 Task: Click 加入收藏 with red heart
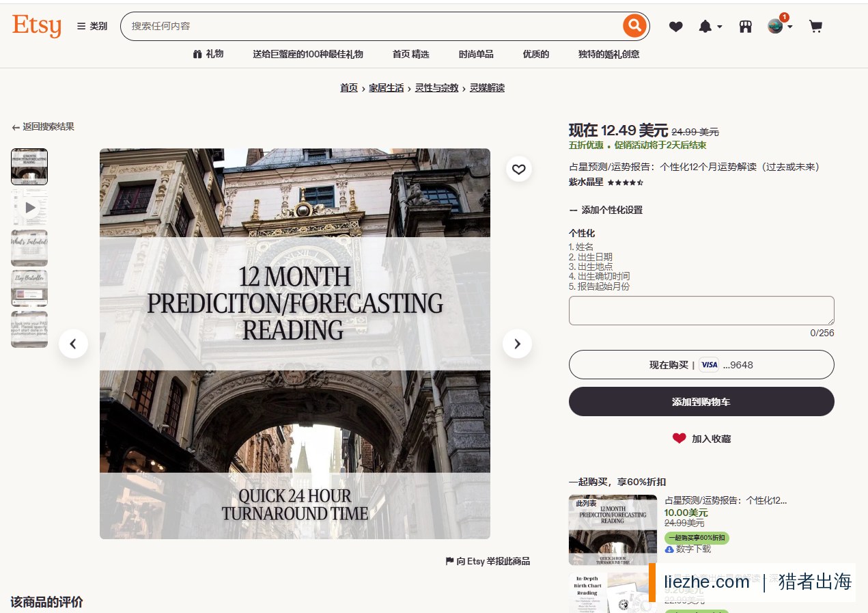click(701, 439)
